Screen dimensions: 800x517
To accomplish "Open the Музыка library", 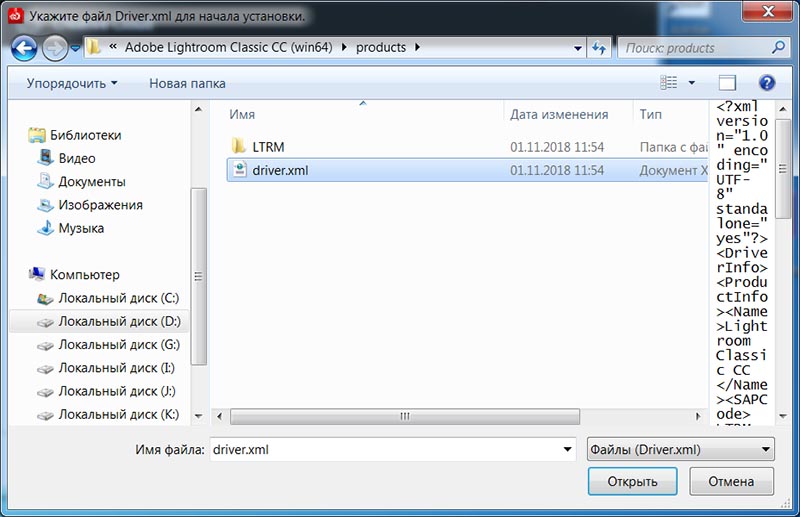I will pyautogui.click(x=81, y=228).
